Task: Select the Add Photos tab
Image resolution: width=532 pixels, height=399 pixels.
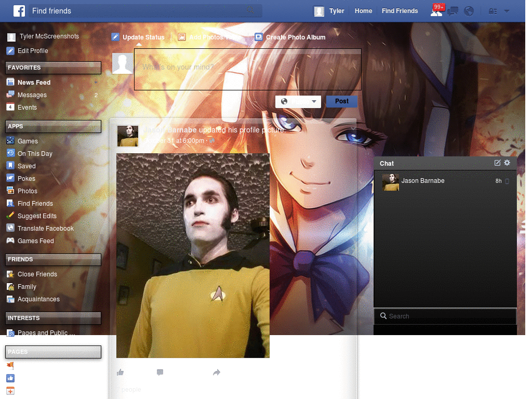Action: 209,37
